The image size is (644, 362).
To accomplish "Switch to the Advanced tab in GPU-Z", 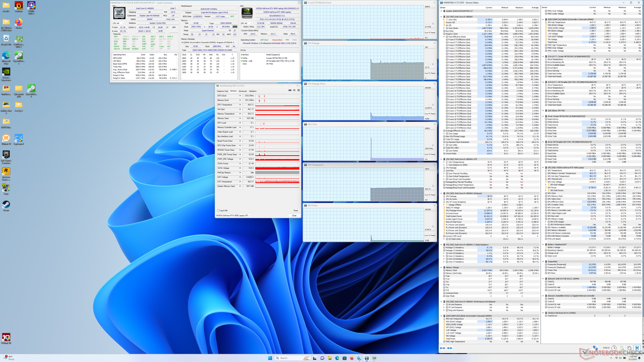I will [243, 91].
